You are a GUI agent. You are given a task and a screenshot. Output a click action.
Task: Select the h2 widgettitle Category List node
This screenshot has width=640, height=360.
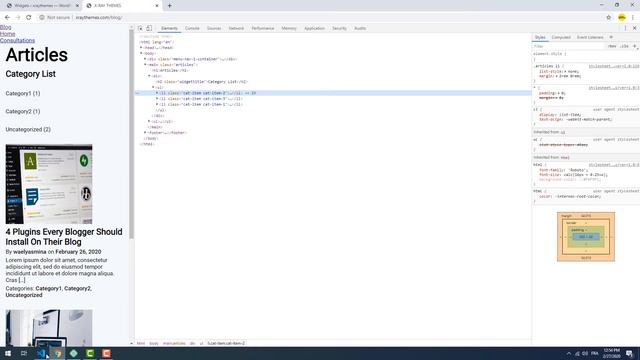(202, 82)
